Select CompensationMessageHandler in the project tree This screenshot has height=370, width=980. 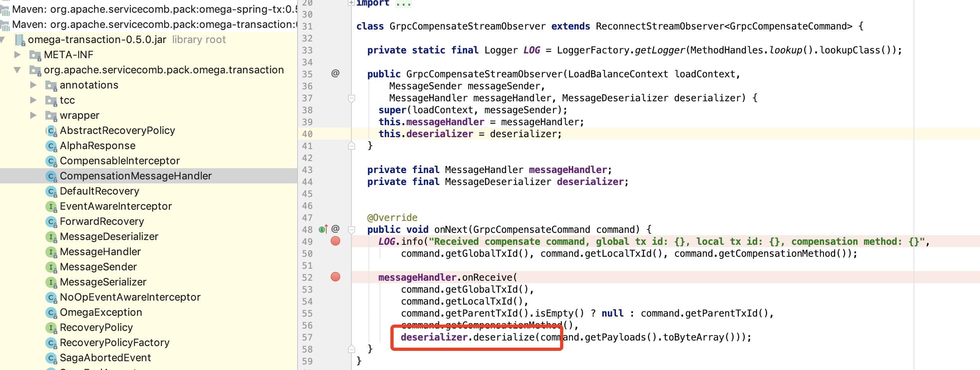click(136, 176)
